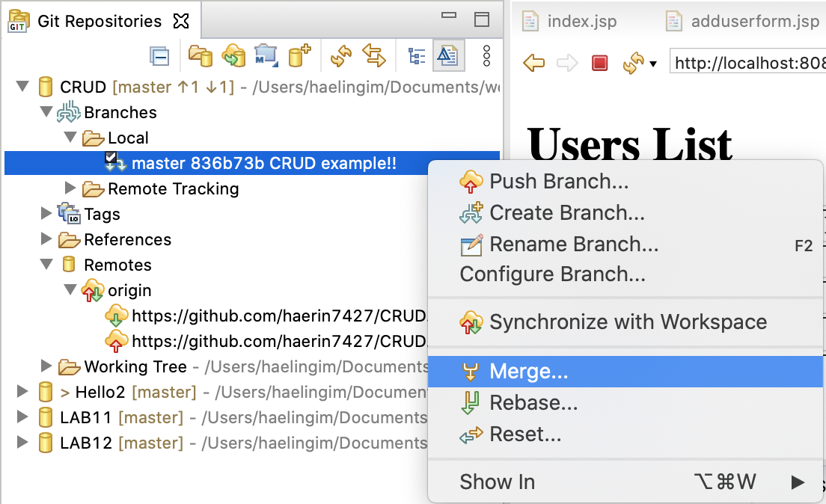This screenshot has height=504, width=826.
Task: Toggle hierarchical branch layout
Action: pos(417,56)
